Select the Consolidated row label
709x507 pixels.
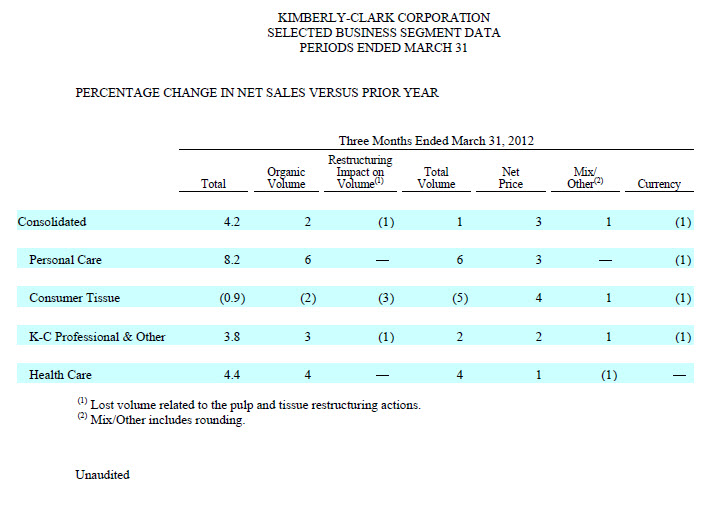[x=52, y=222]
